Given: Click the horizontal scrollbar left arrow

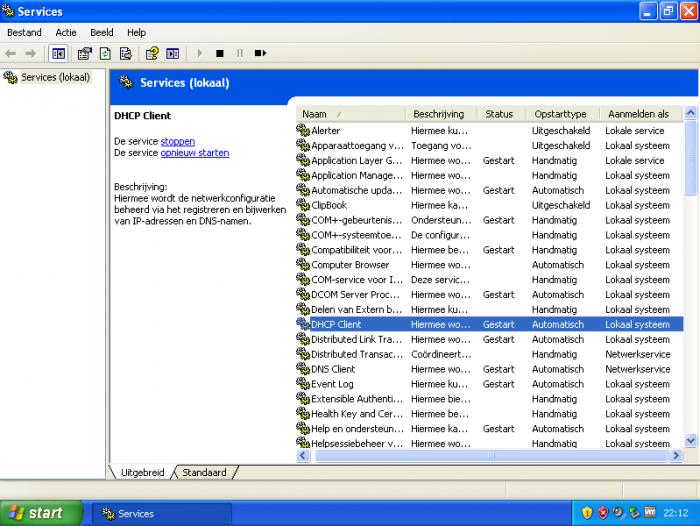Looking at the screenshot, I should [x=303, y=455].
